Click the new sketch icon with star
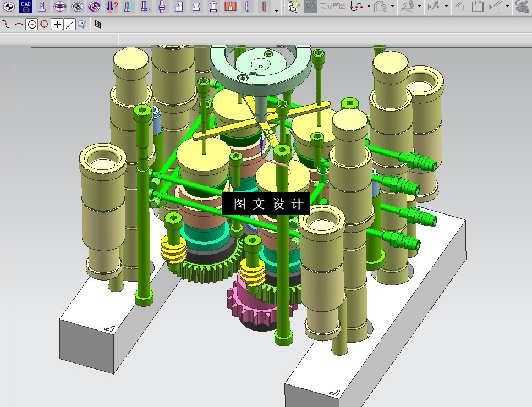 tap(293, 7)
